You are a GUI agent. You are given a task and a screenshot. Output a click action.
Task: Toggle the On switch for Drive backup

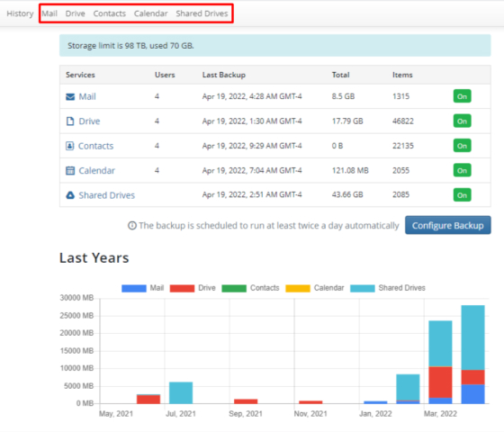[463, 121]
